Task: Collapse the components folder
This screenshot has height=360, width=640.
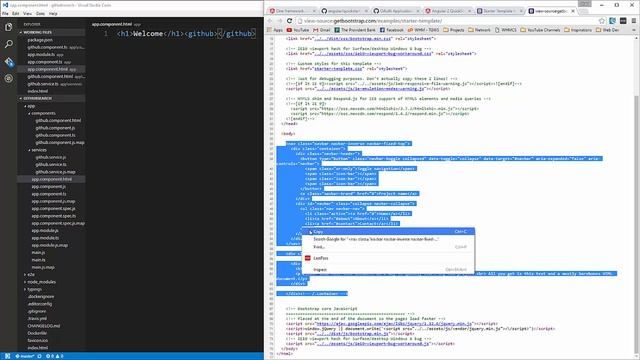Action: coord(42,113)
